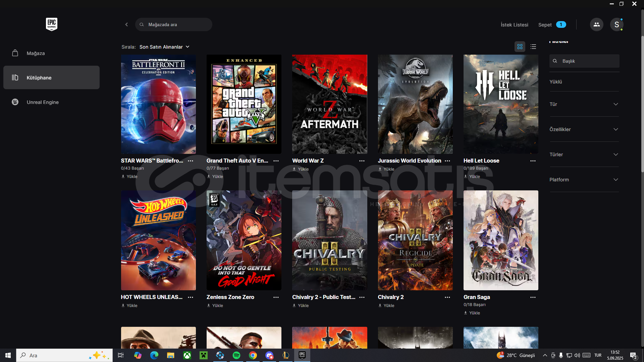This screenshot has height=362, width=644.
Task: Click the Epic Games logo
Action: pyautogui.click(x=52, y=24)
